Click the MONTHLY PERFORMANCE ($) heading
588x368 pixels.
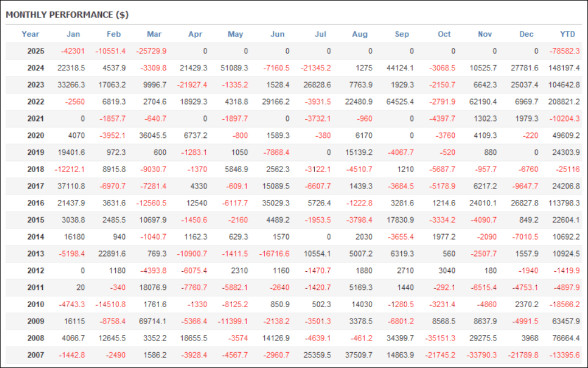click(67, 15)
